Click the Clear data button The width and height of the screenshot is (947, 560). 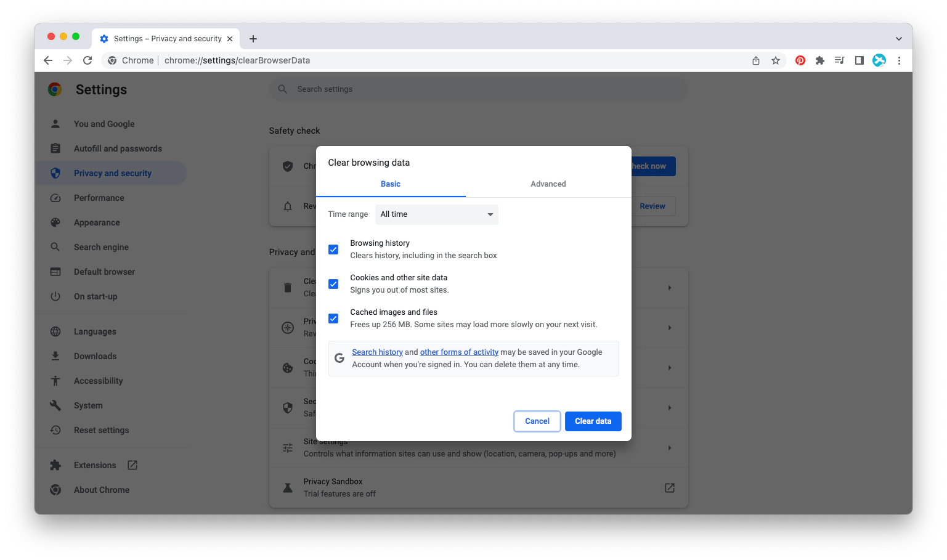(593, 421)
